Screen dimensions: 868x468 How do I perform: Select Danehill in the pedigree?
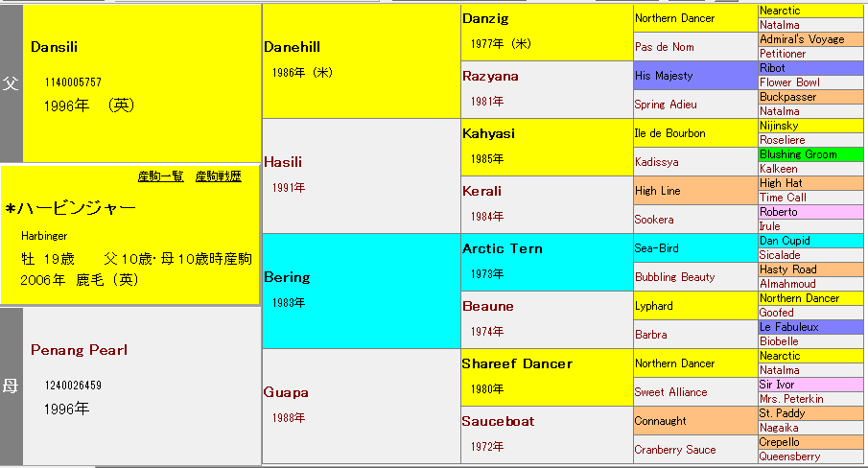tap(292, 47)
